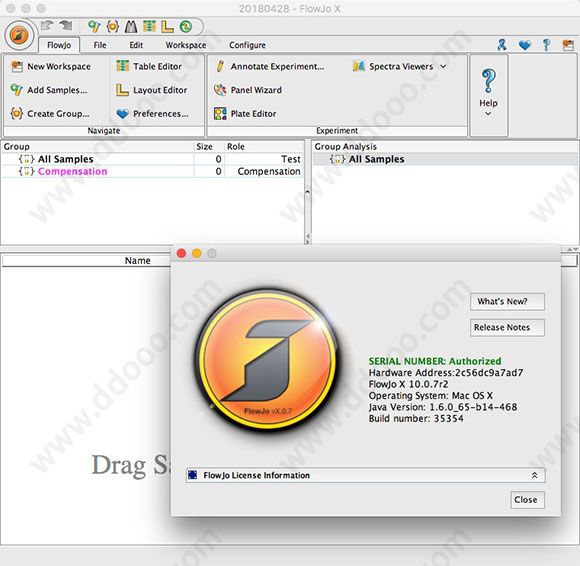580x566 pixels.
Task: Click "FlowJo X 10.0.7r2" version text
Action: pyautogui.click(x=408, y=384)
